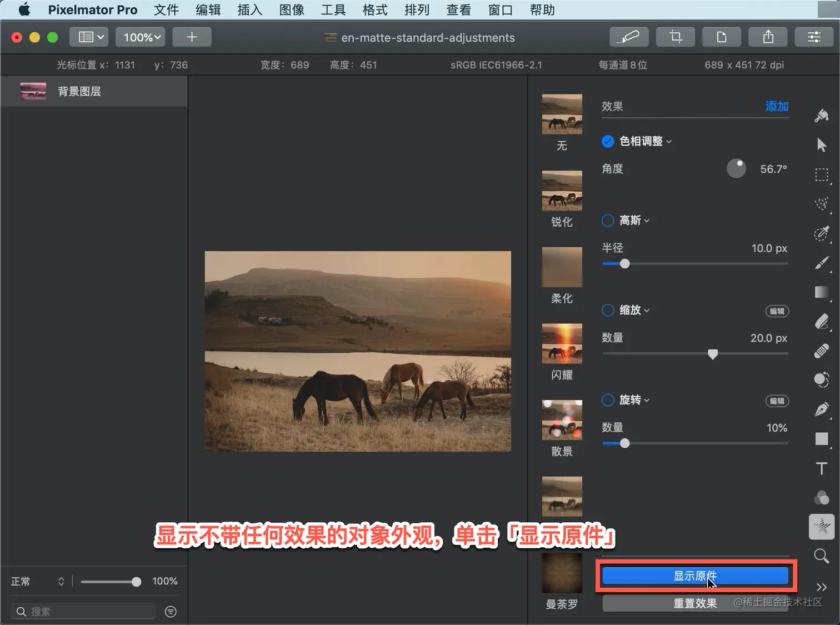Select the Arrange arrow tool
Screen dimensions: 840x625
[x=822, y=145]
